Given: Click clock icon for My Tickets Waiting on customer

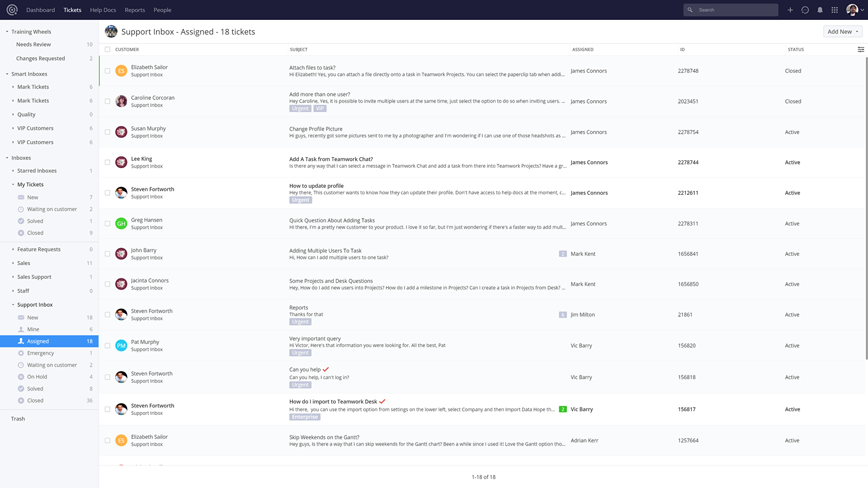Looking at the screenshot, I should (x=21, y=209).
